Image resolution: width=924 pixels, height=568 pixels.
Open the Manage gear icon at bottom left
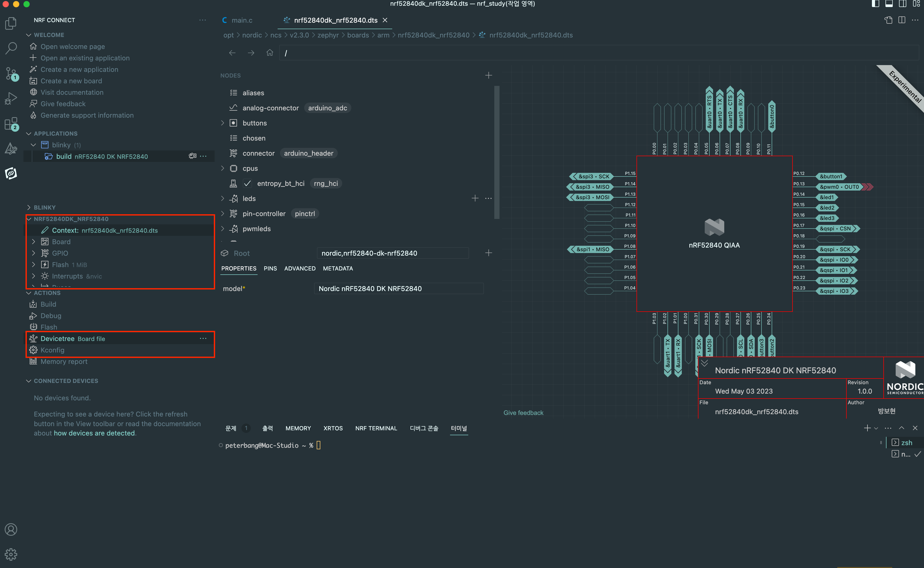click(11, 554)
